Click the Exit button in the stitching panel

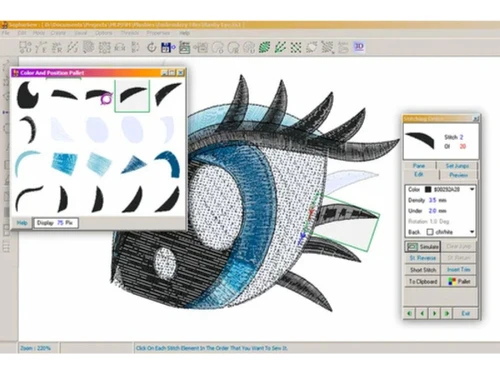tap(465, 313)
